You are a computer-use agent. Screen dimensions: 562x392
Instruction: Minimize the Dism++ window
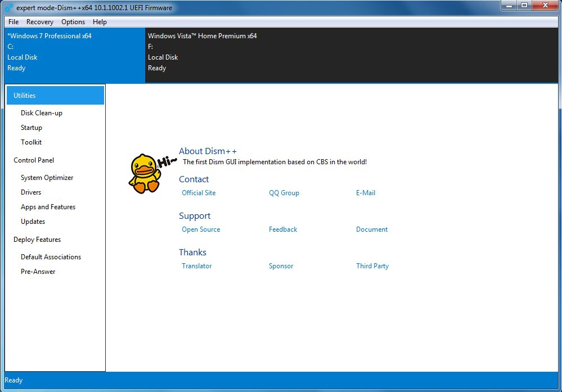pos(509,6)
